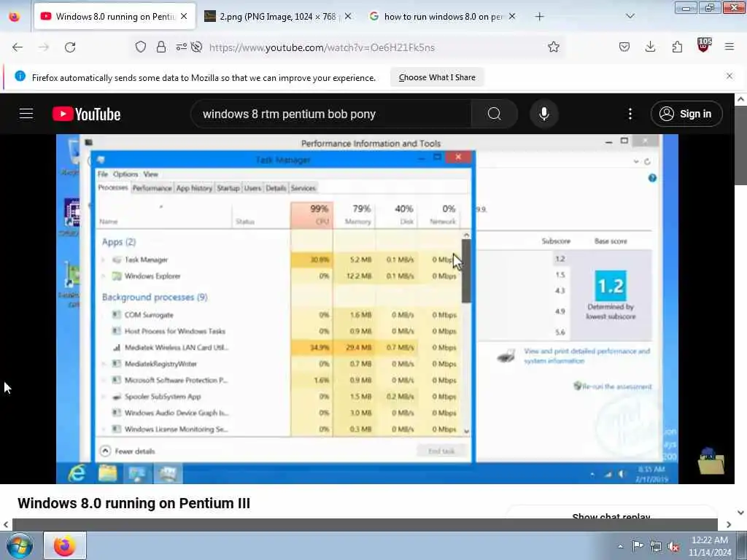Open the network tray icon
The height and width of the screenshot is (560, 747).
click(x=656, y=547)
